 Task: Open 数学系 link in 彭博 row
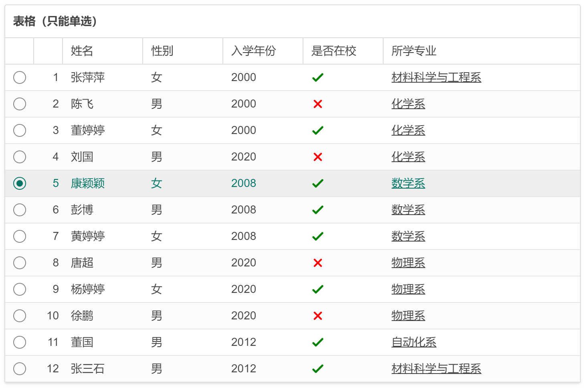pos(408,210)
